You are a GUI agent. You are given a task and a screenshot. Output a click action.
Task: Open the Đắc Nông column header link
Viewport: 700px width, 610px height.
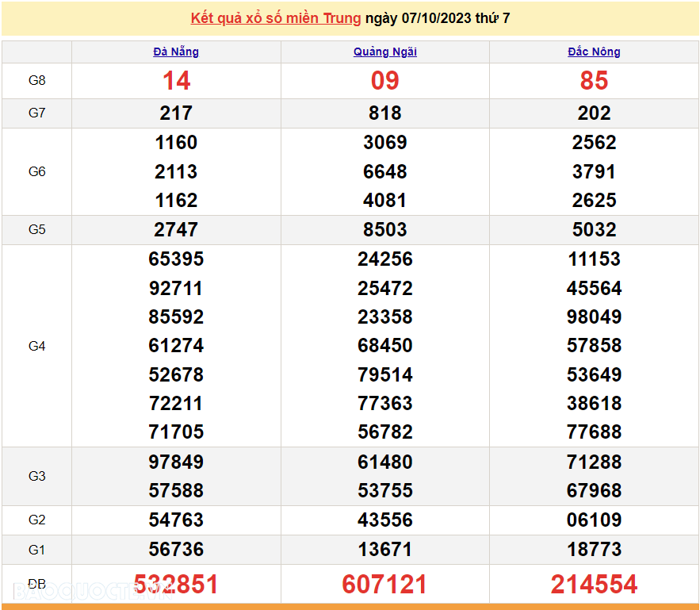594,52
